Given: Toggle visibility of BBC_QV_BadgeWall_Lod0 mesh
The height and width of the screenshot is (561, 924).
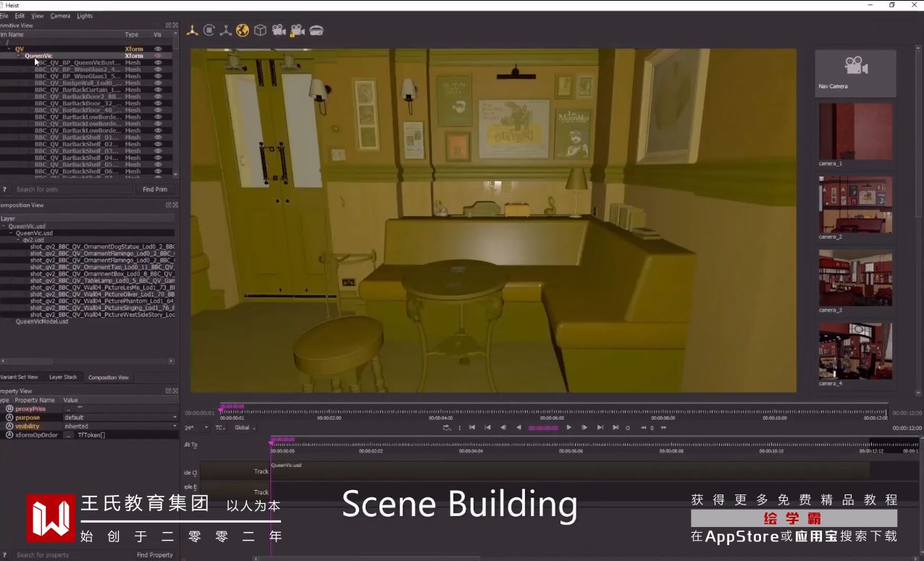Looking at the screenshot, I should (x=158, y=83).
